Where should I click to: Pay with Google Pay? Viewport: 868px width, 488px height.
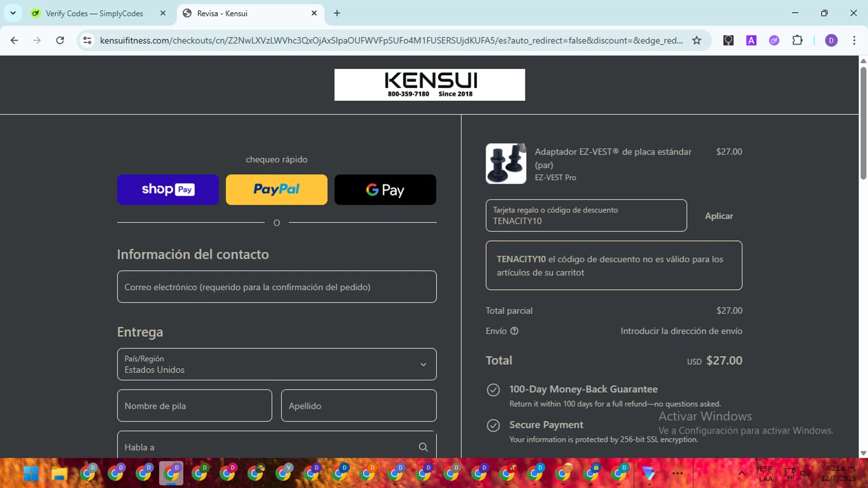pyautogui.click(x=385, y=190)
